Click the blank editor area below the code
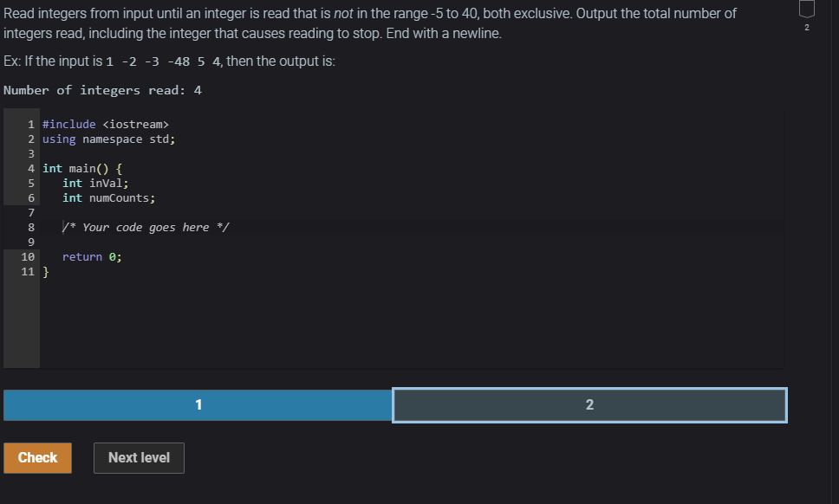This screenshot has width=839, height=504. point(412,323)
